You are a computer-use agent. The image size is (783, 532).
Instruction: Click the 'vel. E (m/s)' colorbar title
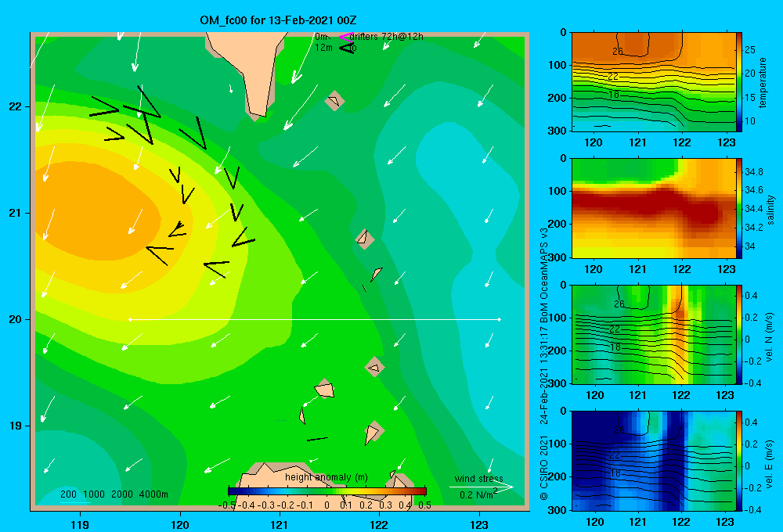[769, 464]
